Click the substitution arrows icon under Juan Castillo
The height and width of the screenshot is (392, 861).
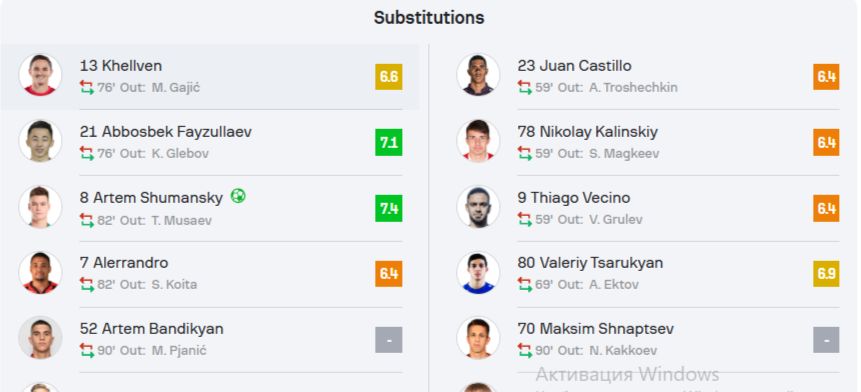click(x=524, y=88)
